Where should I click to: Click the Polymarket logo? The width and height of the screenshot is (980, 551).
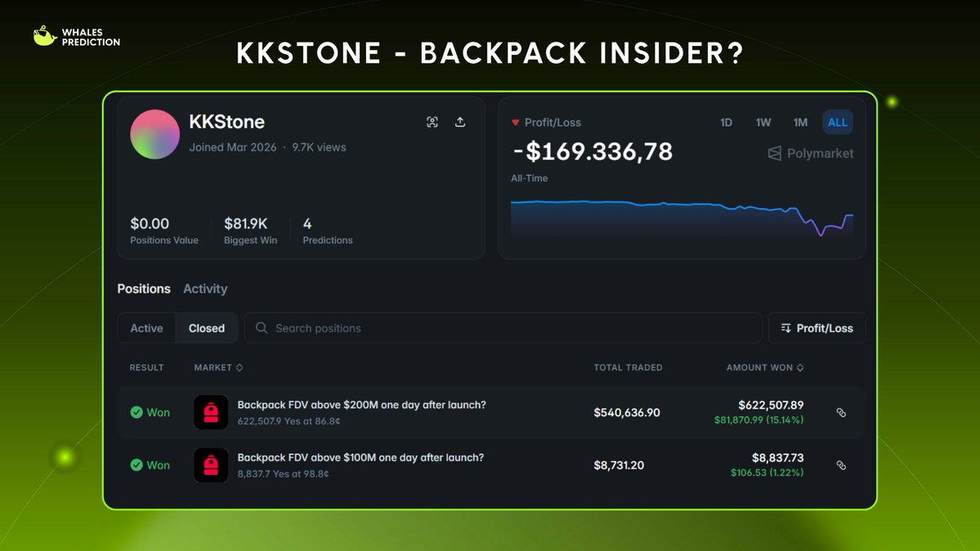point(810,153)
